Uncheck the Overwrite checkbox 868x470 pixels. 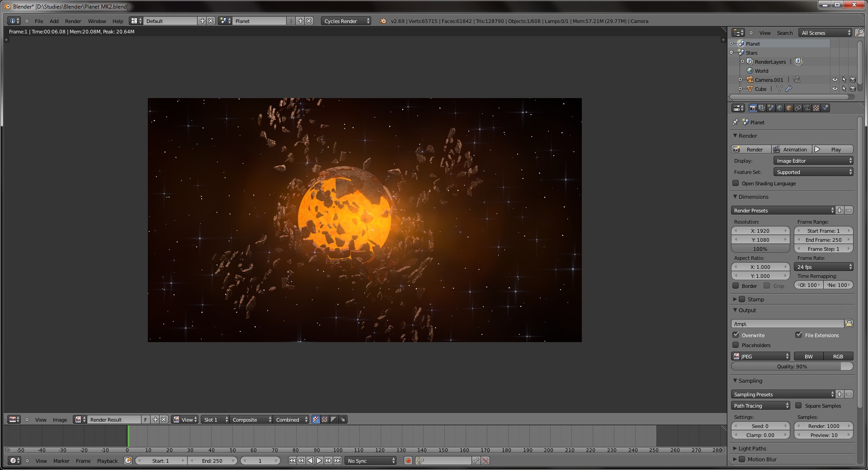coord(736,335)
